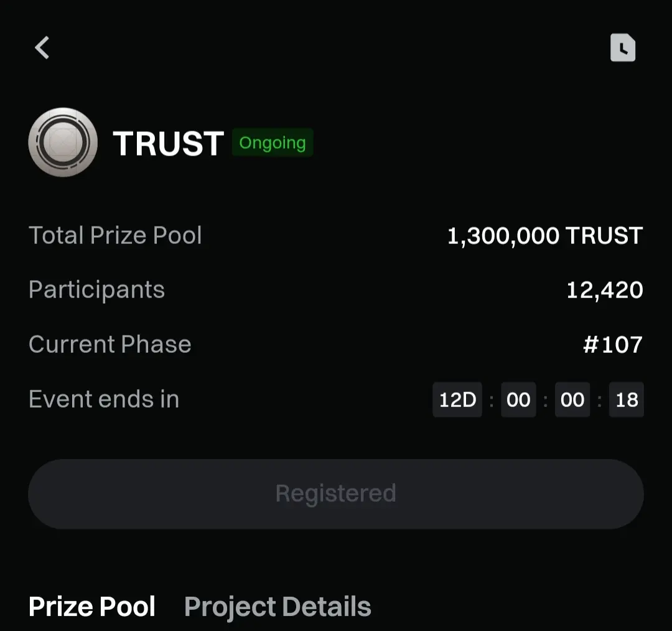Click the disabled Registered button
Viewport: 672px width, 631px height.
pyautogui.click(x=336, y=494)
